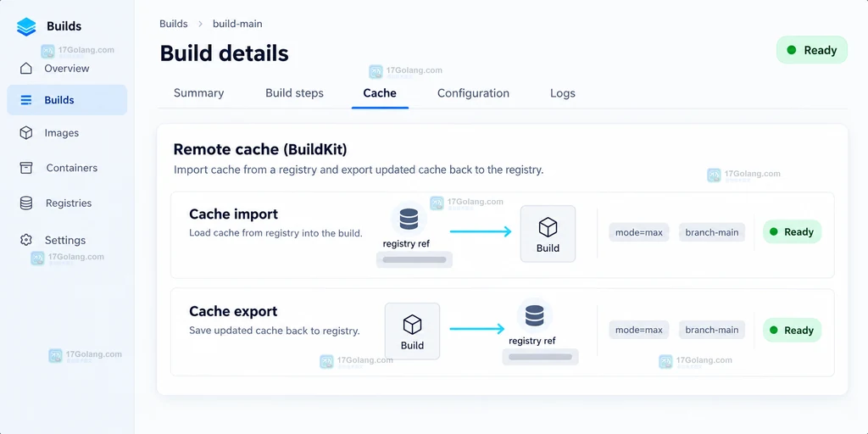Open Settings in the sidebar
Screen dimensions: 868x434
[67, 240]
